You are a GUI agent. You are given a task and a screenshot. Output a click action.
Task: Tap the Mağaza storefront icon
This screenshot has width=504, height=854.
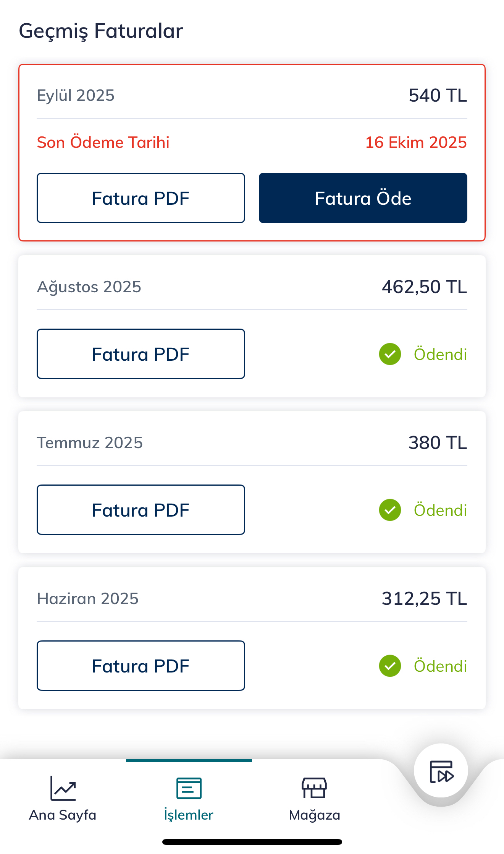(x=314, y=788)
